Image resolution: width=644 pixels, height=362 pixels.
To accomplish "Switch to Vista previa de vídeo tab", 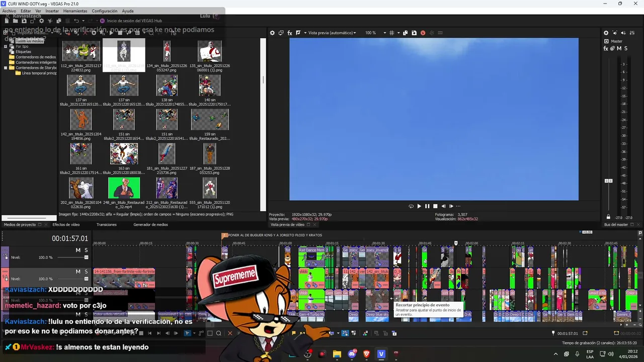I will tap(287, 225).
